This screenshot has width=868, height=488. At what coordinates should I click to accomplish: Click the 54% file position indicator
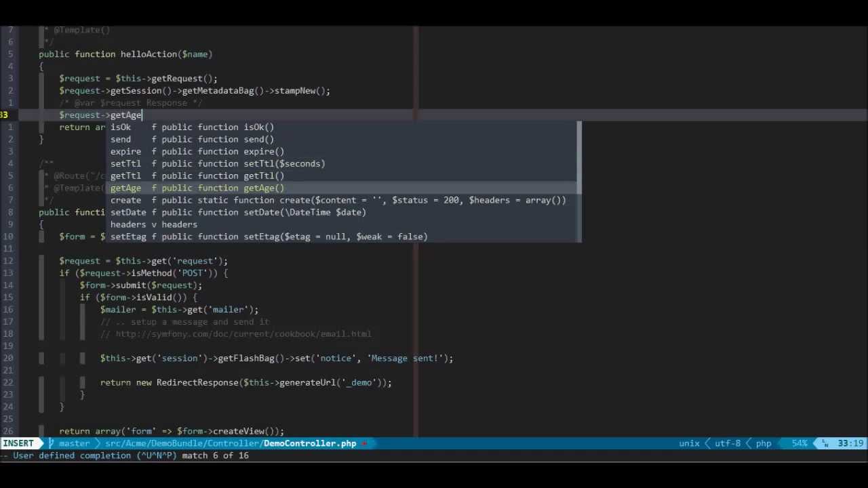pyautogui.click(x=800, y=443)
